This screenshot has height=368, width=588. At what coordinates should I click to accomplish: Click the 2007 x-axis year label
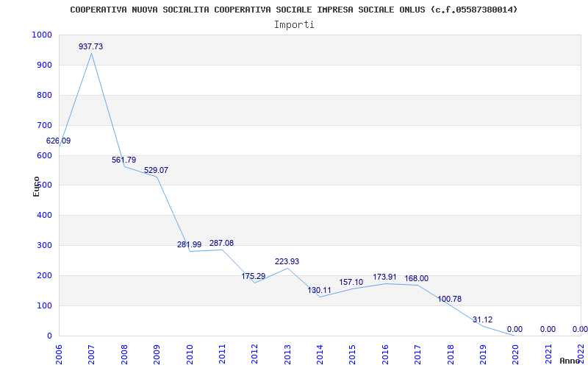tap(91, 354)
